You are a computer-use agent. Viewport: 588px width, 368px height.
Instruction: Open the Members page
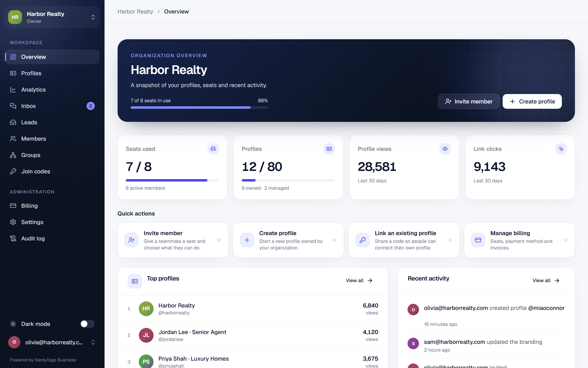(x=52, y=139)
